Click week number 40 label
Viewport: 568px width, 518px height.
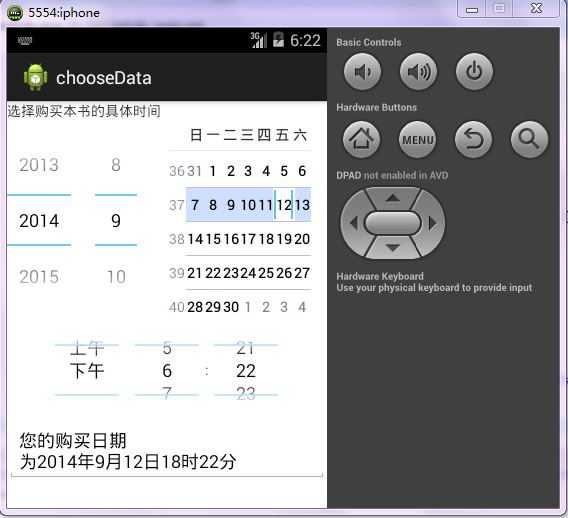[177, 307]
